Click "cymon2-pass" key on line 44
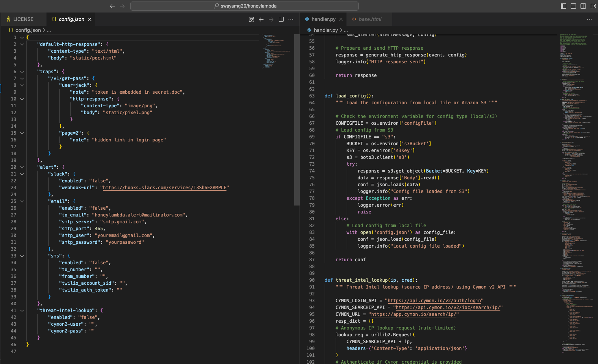 click(66, 331)
